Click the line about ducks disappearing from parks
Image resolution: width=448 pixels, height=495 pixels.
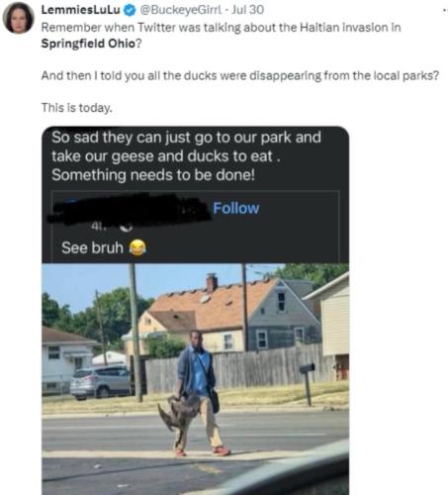[240, 76]
